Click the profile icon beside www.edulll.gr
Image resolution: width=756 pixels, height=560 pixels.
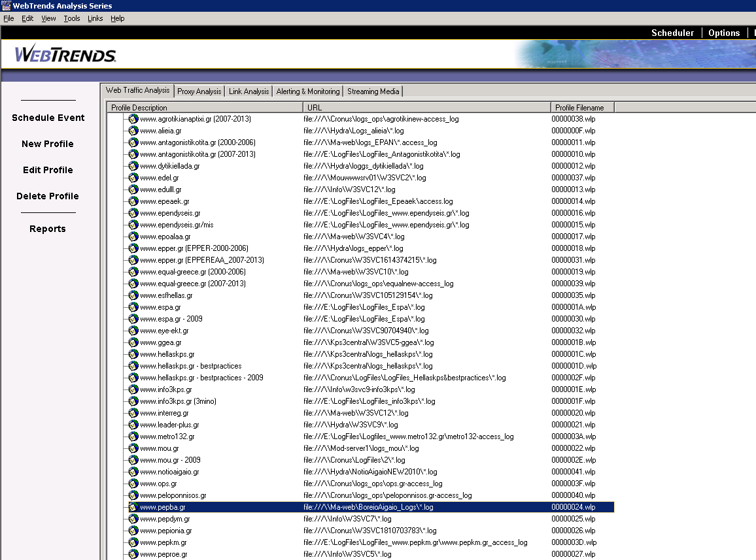[133, 189]
